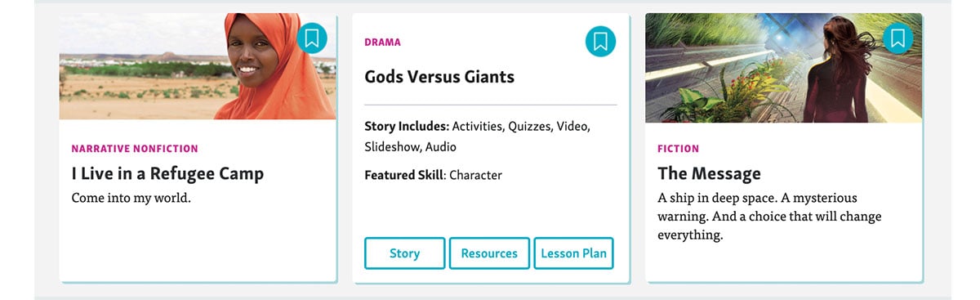Click the Gods Versus Giants heading
Image resolution: width=980 pixels, height=300 pixels.
pyautogui.click(x=439, y=77)
